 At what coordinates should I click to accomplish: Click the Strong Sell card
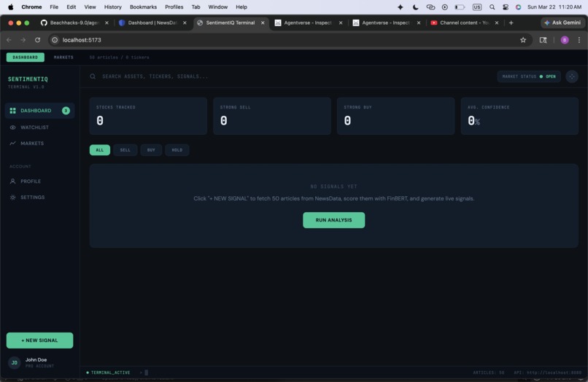tap(272, 116)
